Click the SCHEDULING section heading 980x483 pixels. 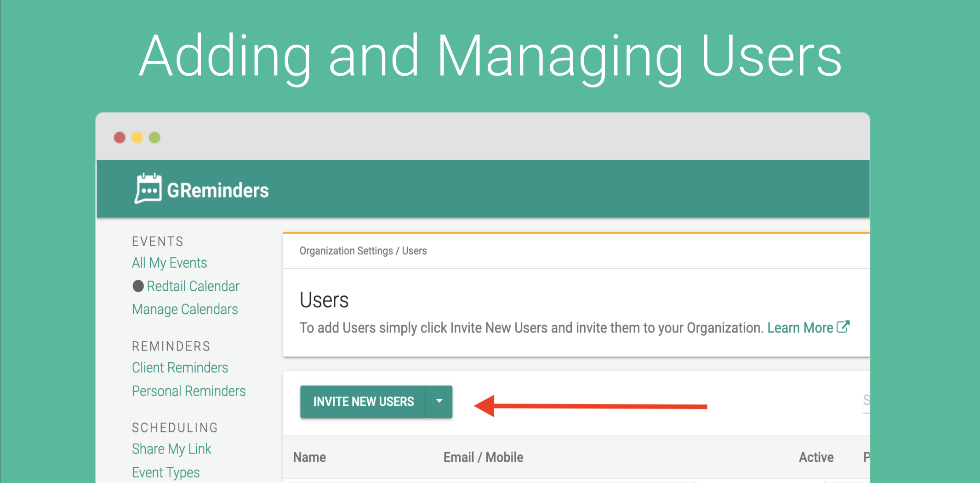point(175,428)
